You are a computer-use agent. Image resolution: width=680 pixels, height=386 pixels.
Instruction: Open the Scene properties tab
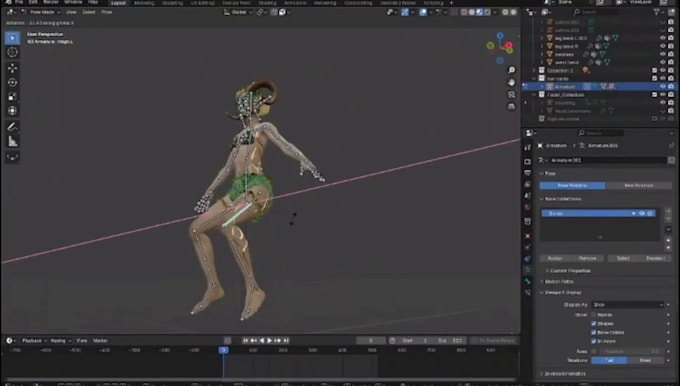click(x=527, y=196)
